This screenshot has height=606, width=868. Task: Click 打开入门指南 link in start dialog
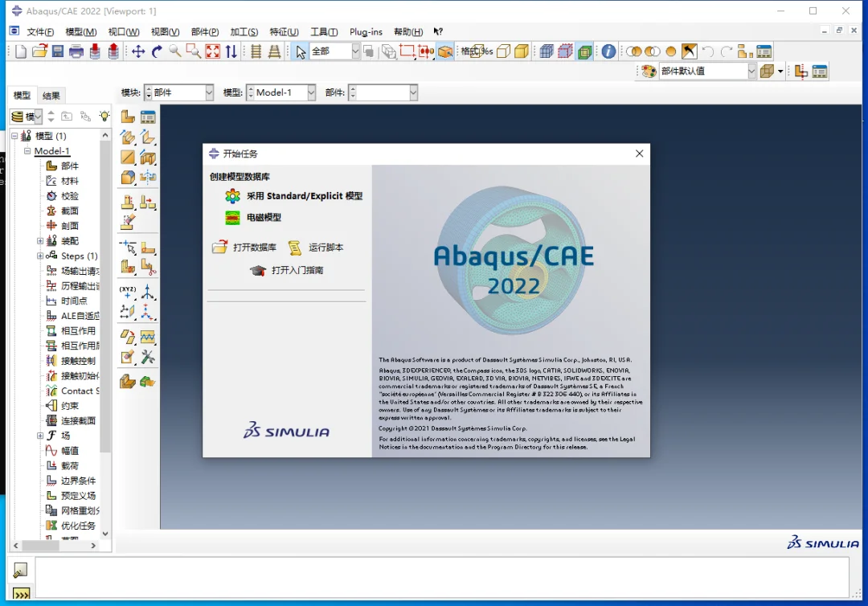point(287,270)
